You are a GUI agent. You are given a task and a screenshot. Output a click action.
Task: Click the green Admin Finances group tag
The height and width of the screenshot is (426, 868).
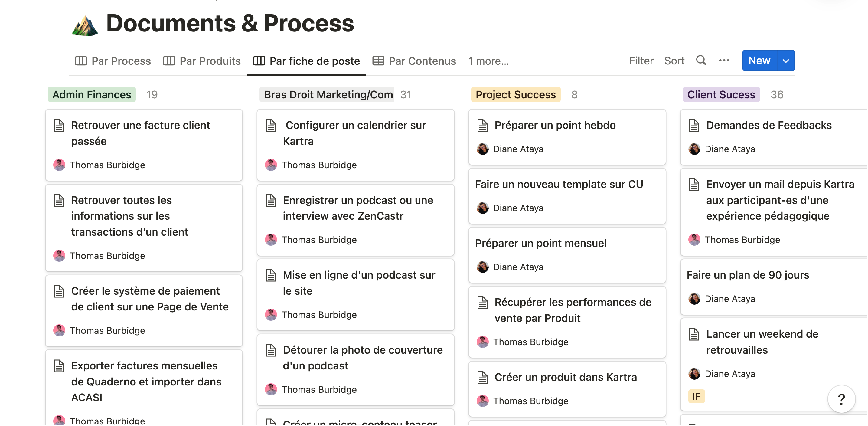tap(92, 95)
